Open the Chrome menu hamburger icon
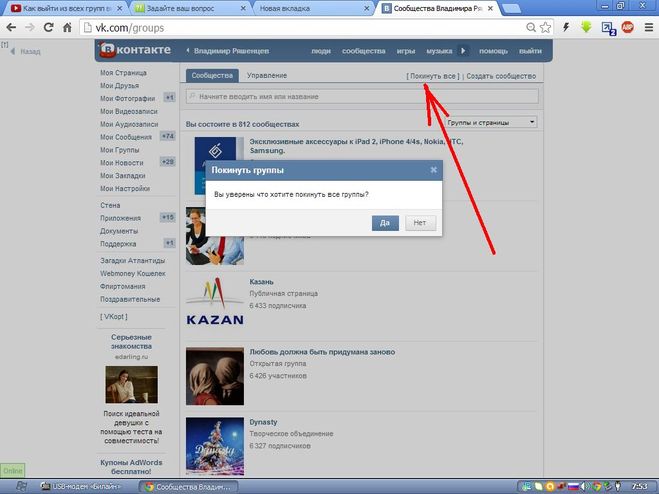Viewport: 659px width, 494px height. 649,28
